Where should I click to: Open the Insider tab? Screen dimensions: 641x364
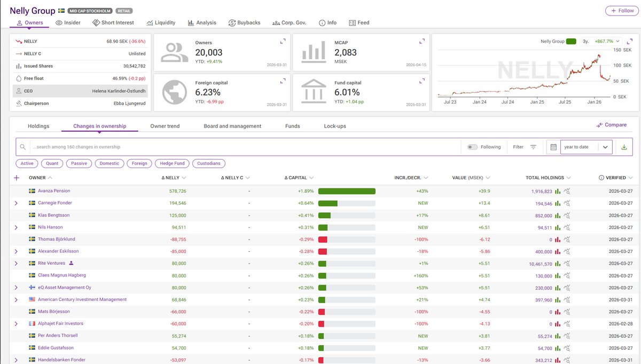68,23
